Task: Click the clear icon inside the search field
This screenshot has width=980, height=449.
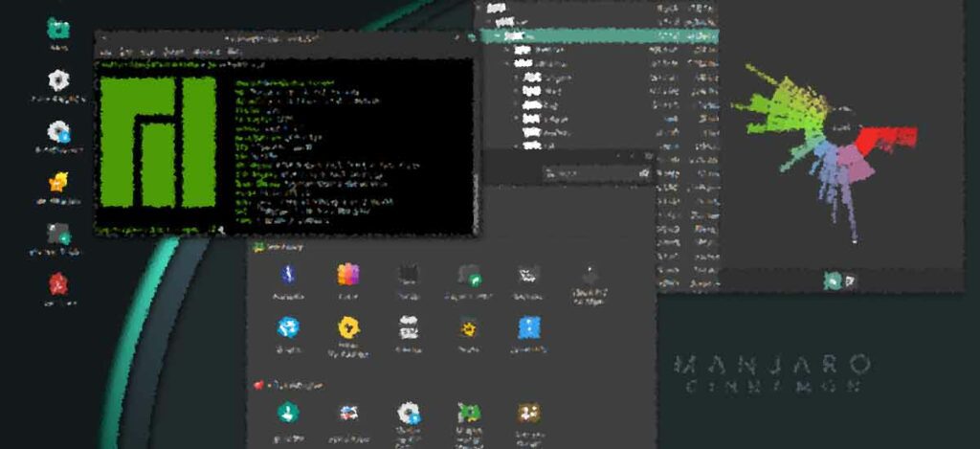Action: point(643,173)
